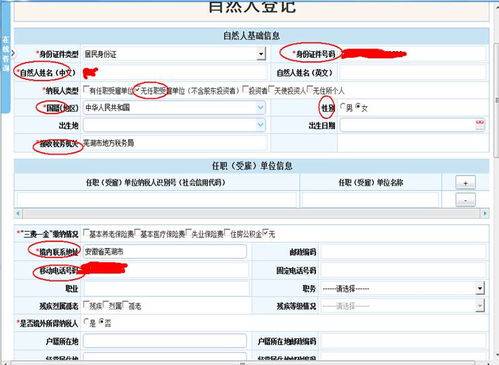Open 身份证件类型 dropdown arrow
Screen dimensions: 499x365
click(x=261, y=54)
